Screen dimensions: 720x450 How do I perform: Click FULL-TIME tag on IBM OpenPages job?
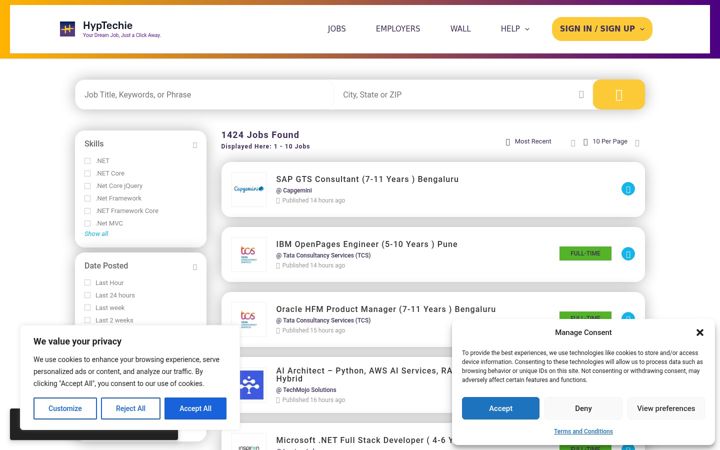click(585, 253)
